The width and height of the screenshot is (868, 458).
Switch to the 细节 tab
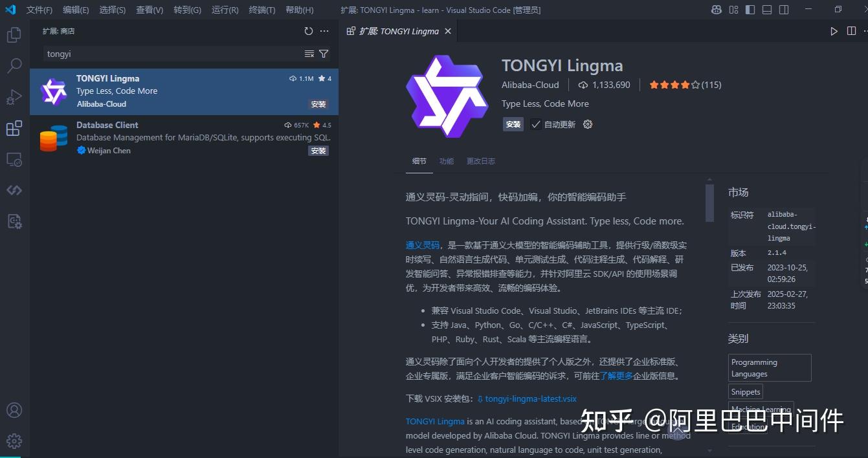pyautogui.click(x=419, y=161)
